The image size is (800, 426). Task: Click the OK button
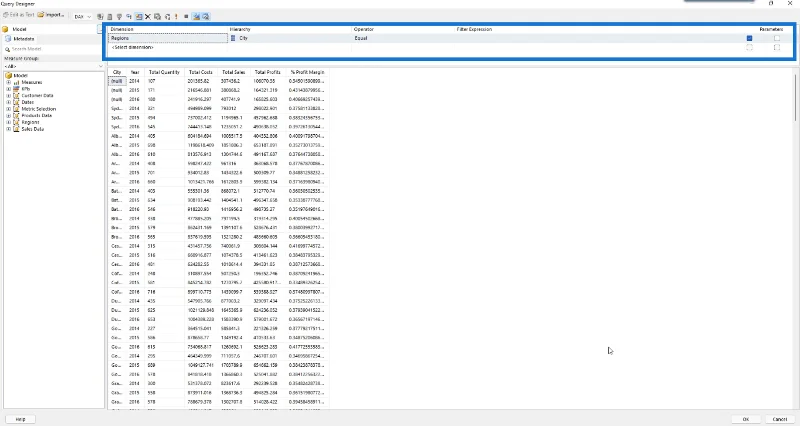click(x=745, y=419)
